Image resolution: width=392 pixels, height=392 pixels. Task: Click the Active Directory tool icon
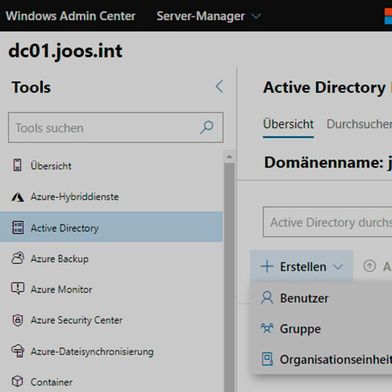(18, 228)
